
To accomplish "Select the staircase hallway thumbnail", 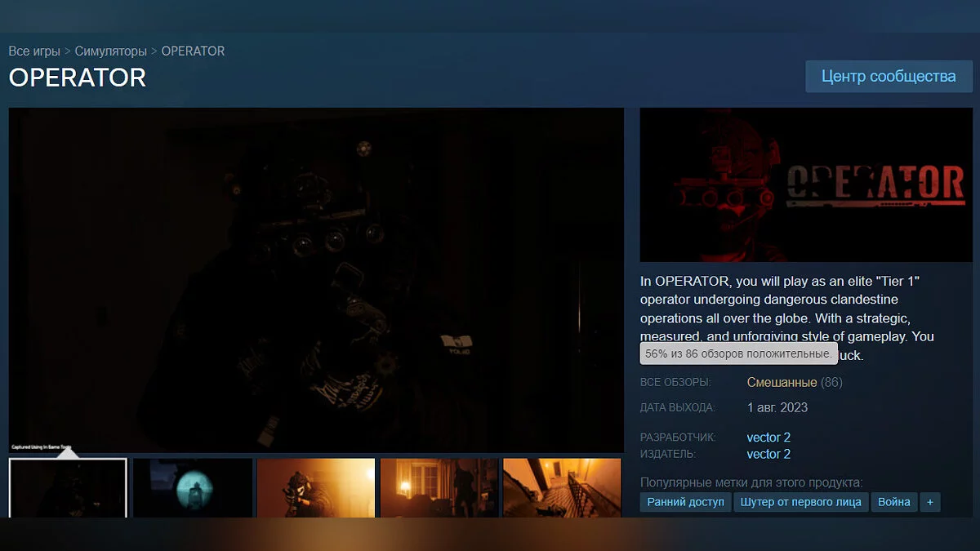I will click(562, 487).
